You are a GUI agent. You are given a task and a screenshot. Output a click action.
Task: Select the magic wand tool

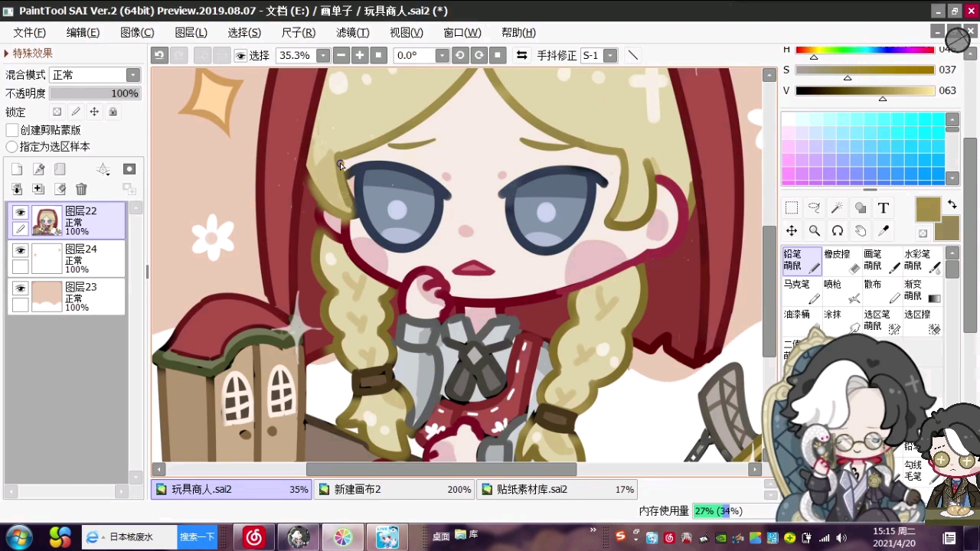(838, 208)
